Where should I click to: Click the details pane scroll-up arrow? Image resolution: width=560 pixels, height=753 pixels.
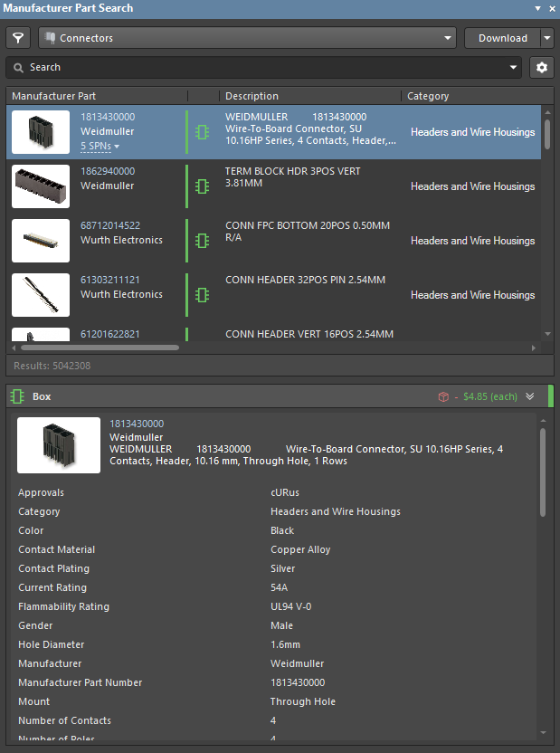(543, 421)
